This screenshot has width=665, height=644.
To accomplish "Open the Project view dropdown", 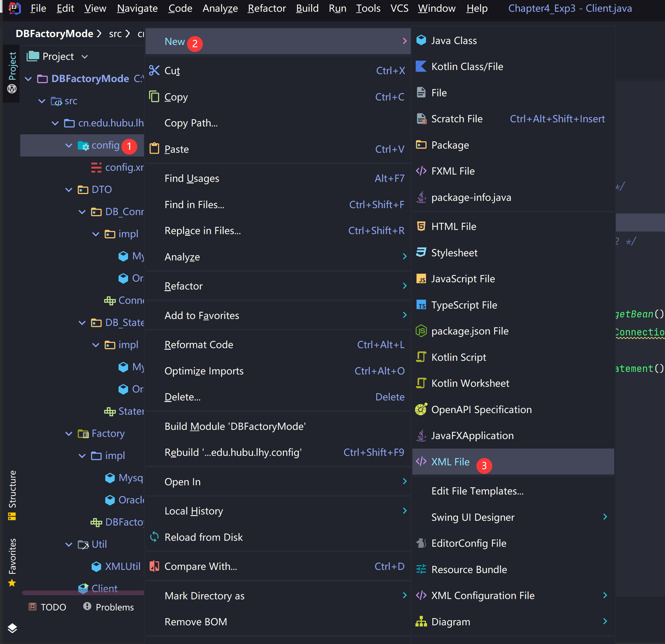I will (85, 57).
